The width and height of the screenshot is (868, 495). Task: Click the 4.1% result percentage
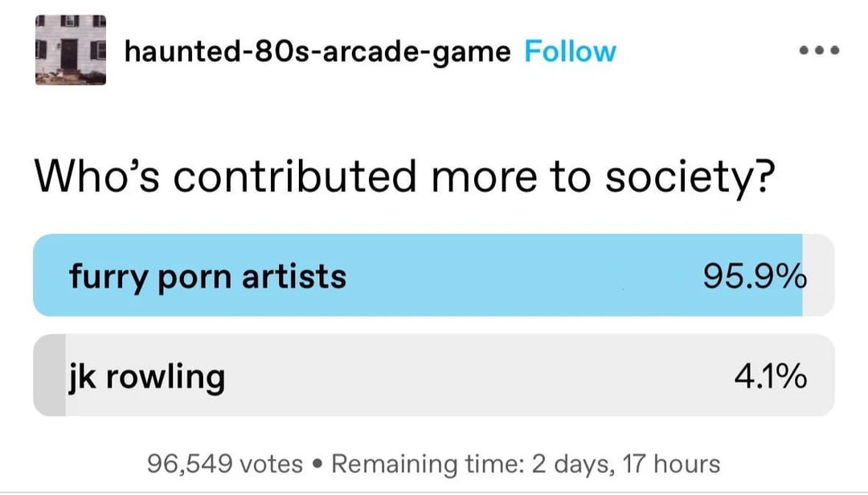pyautogui.click(x=768, y=376)
